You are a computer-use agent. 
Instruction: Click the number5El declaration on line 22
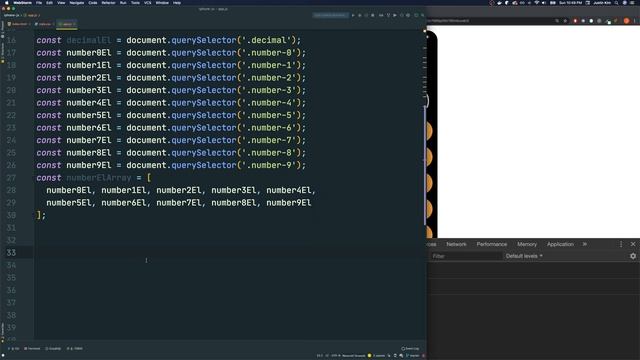89,116
